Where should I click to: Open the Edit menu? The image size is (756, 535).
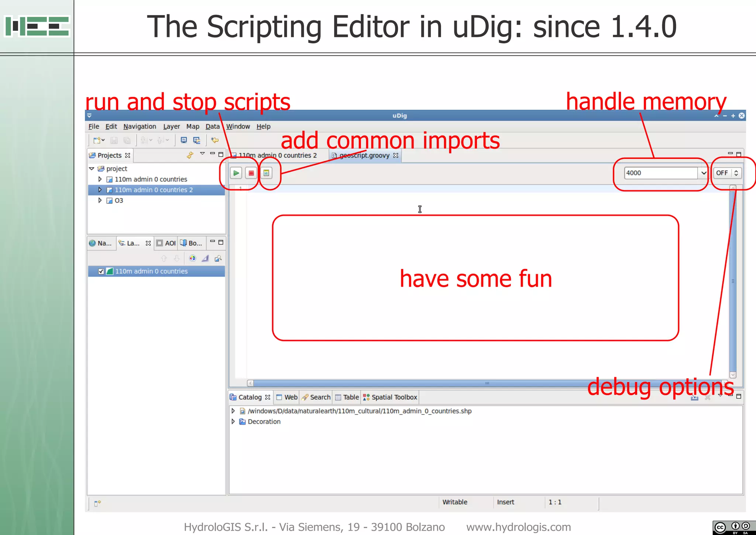point(111,126)
